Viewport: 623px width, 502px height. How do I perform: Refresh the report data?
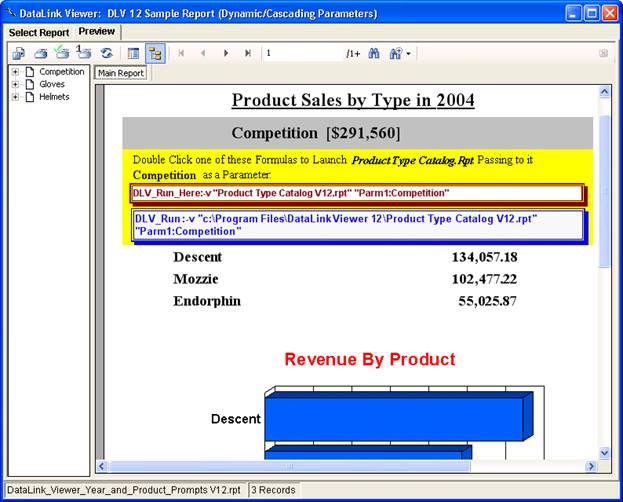click(106, 53)
